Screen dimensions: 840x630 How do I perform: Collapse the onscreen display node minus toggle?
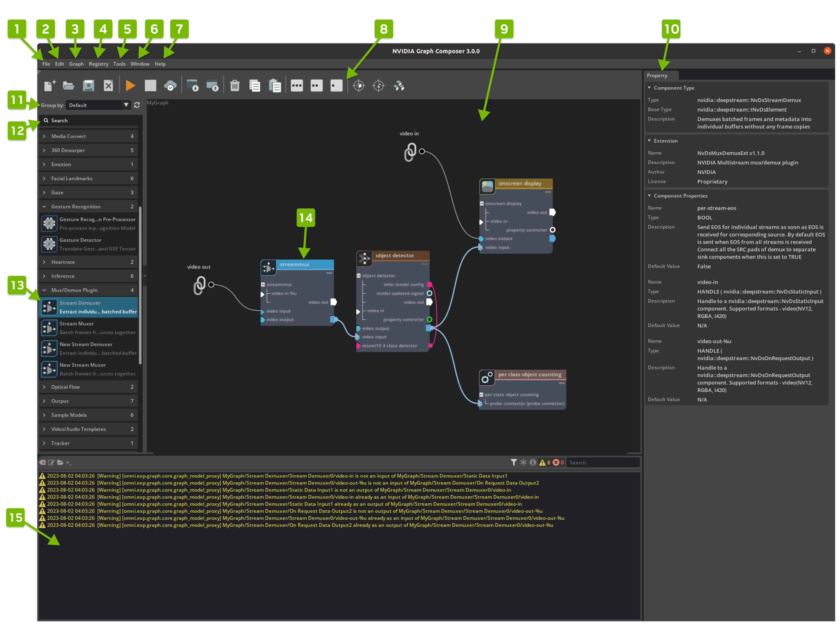(482, 203)
